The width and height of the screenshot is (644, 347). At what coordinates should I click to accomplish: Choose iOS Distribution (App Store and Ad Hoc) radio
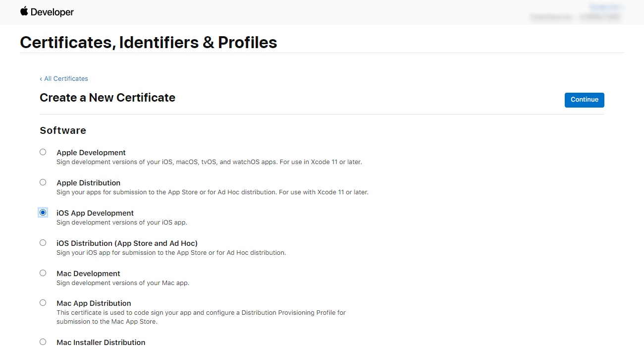(43, 243)
